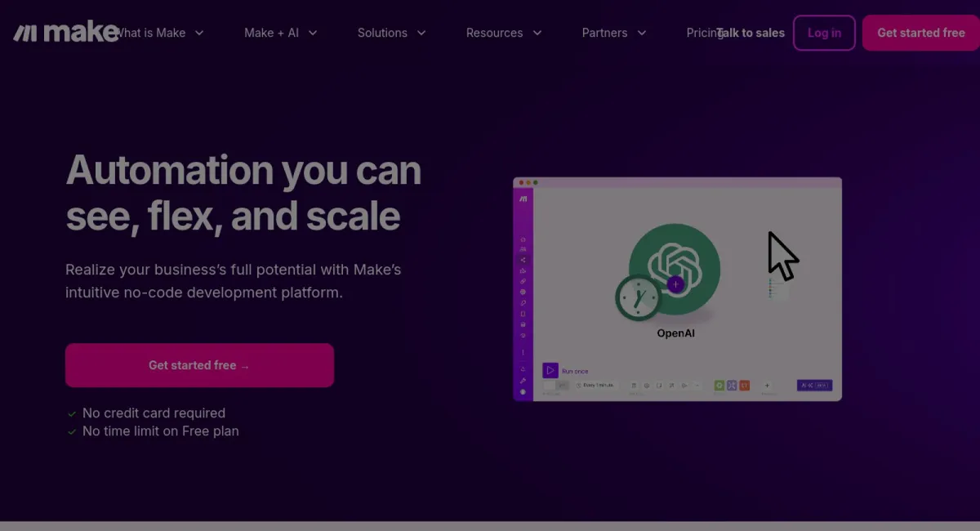Click the clock trigger icon on OpenAI module

point(638,297)
